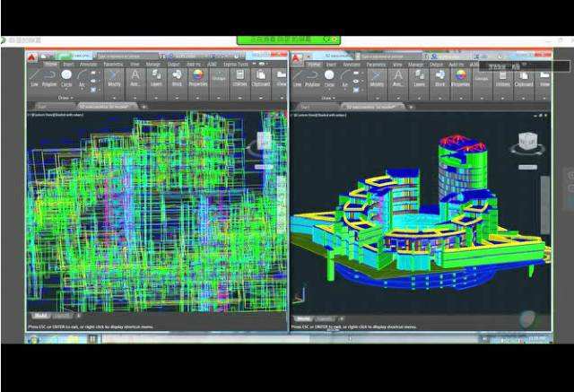Expand the arrow under Modify in the right window
The width and height of the screenshot is (574, 392).
point(377,98)
